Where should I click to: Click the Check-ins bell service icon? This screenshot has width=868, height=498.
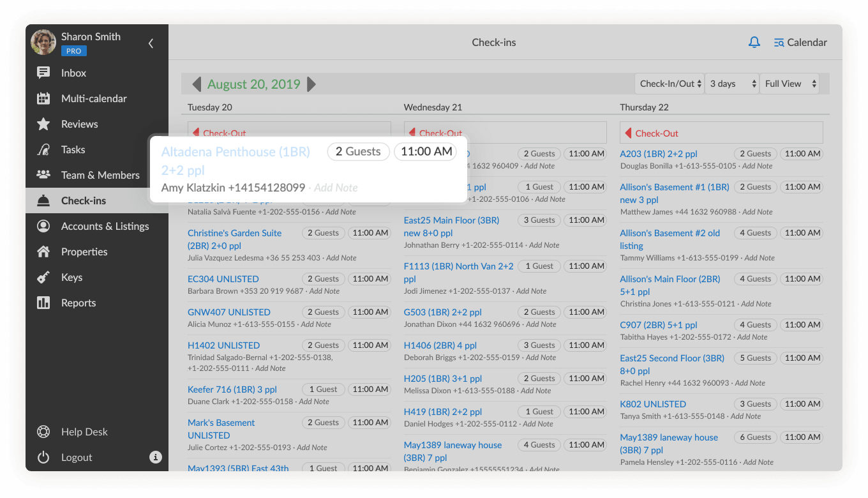(x=43, y=200)
